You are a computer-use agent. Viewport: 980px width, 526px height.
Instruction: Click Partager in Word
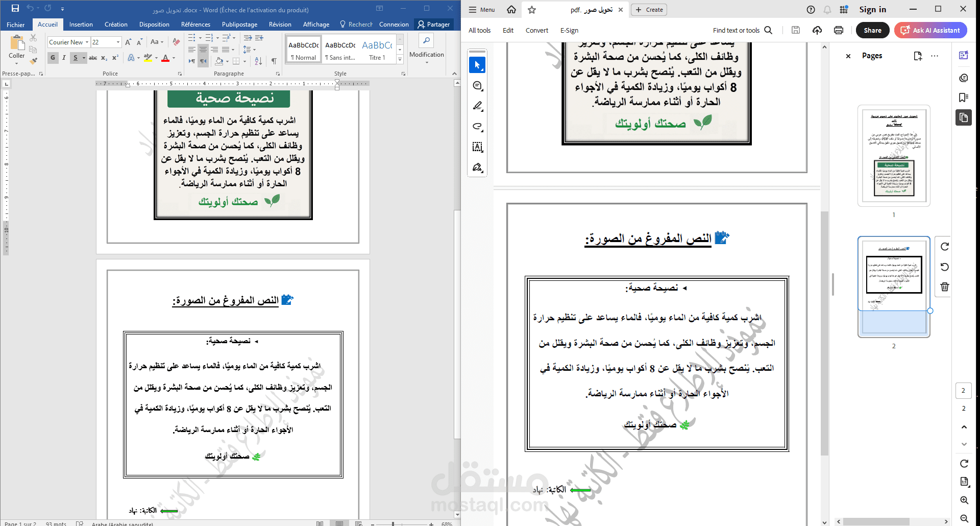click(434, 25)
